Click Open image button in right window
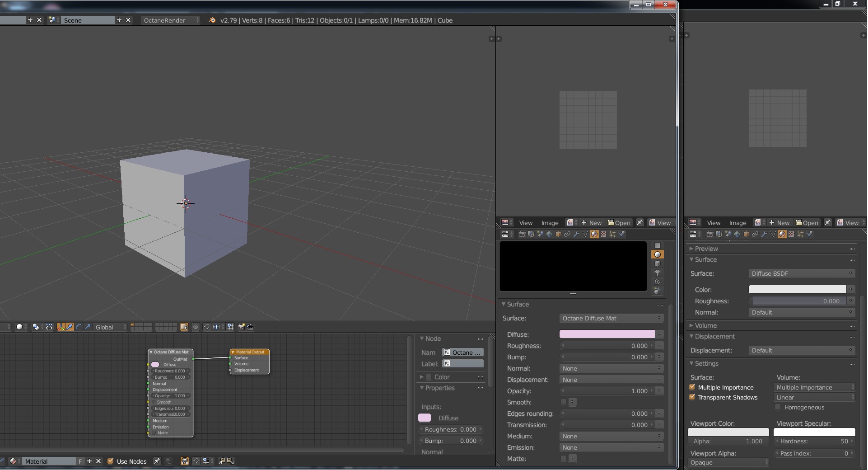This screenshot has height=470, width=868. pos(807,223)
